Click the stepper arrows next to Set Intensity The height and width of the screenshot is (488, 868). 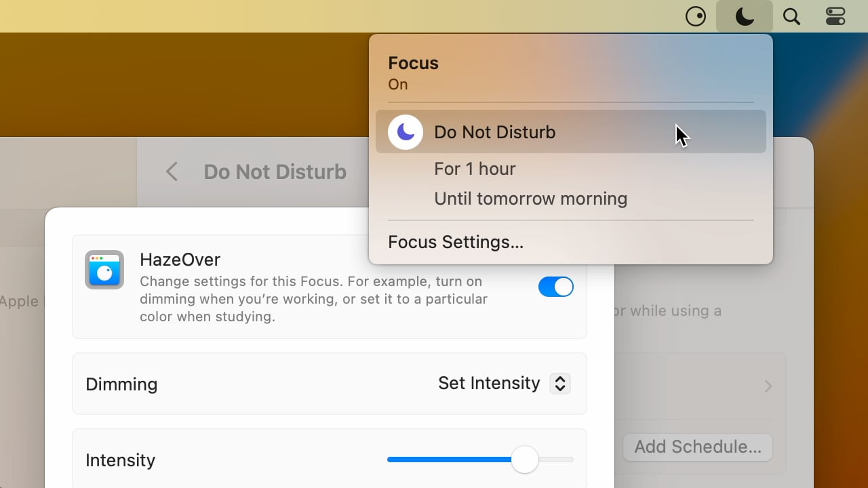coord(560,384)
